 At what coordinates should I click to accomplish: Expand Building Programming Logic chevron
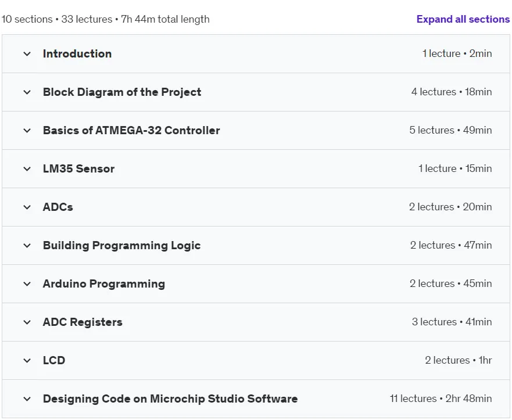[27, 246]
